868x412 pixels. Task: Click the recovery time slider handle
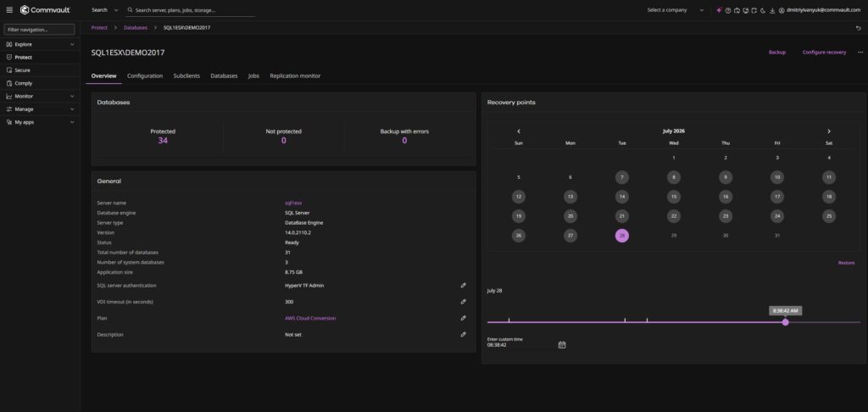coord(785,322)
